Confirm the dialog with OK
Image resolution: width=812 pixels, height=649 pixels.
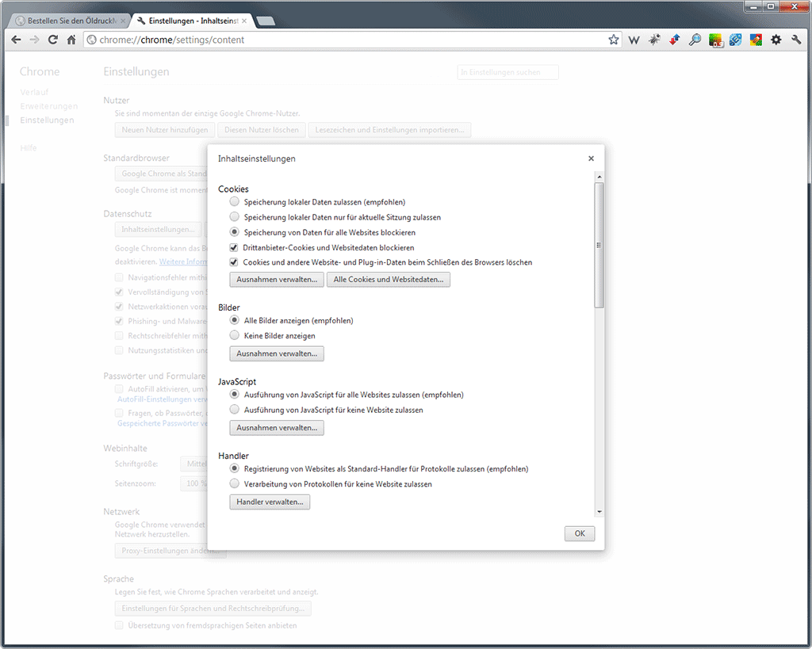pos(580,533)
